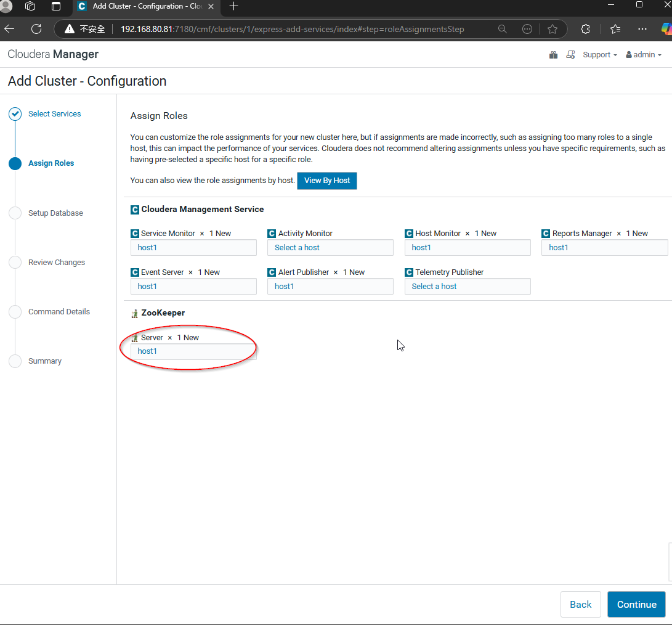The image size is (672, 625).
Task: Click the Setup Database step
Action: coord(55,213)
